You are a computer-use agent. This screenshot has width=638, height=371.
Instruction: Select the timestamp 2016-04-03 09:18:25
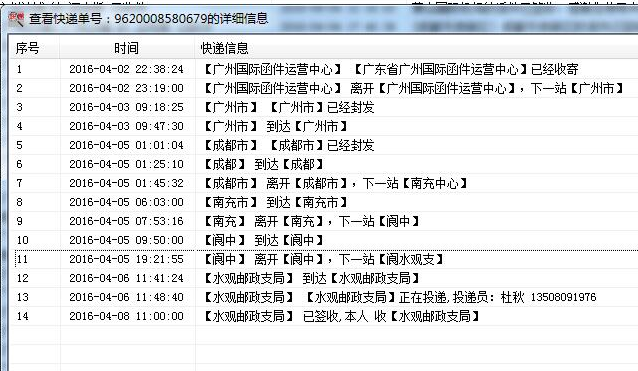coord(126,107)
